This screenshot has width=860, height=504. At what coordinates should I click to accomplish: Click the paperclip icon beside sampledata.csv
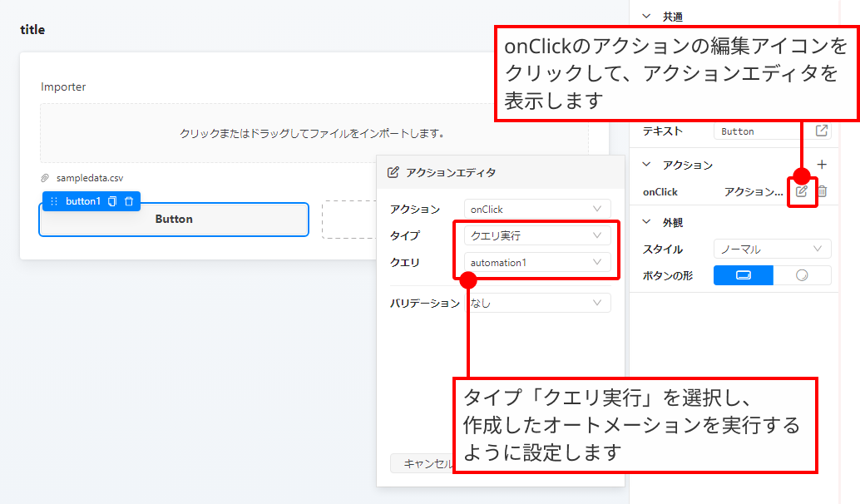coord(45,178)
